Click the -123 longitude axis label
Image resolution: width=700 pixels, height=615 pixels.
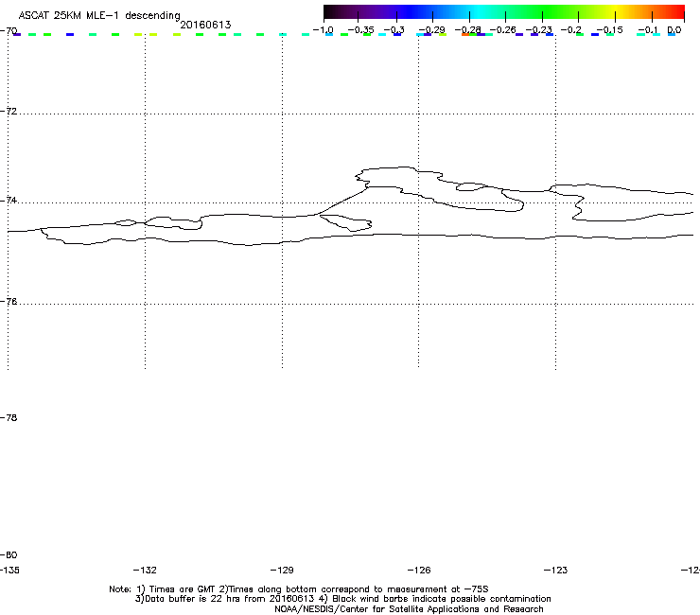[556, 570]
